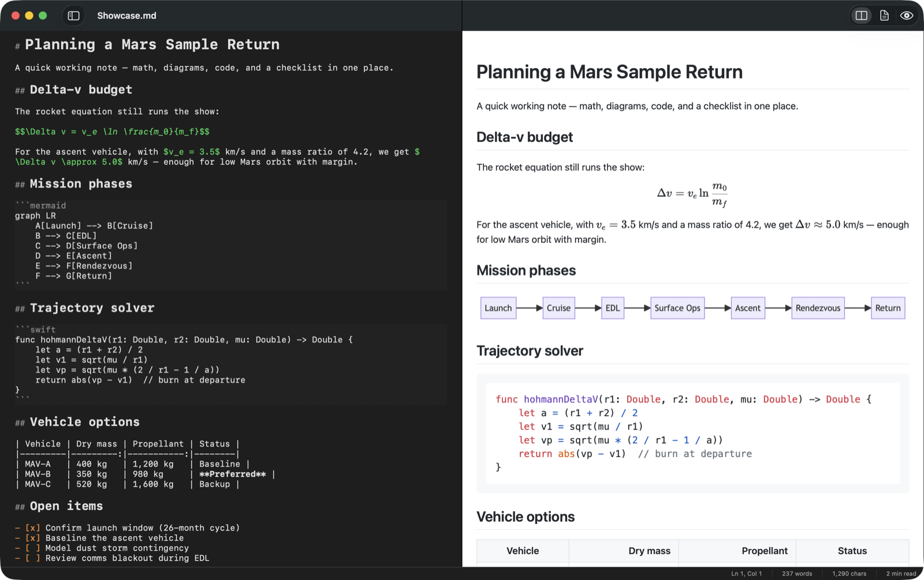924x580 pixels.
Task: Click the rendered 'Vehicle options' preview heading
Action: pos(526,517)
